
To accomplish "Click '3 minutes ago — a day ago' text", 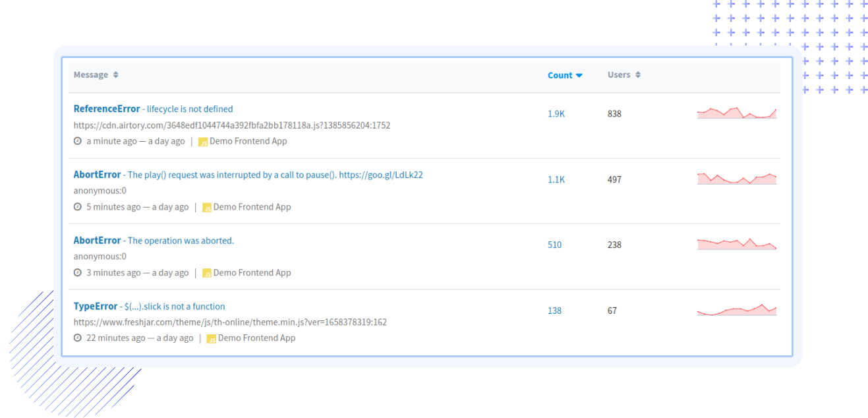I will pos(138,273).
